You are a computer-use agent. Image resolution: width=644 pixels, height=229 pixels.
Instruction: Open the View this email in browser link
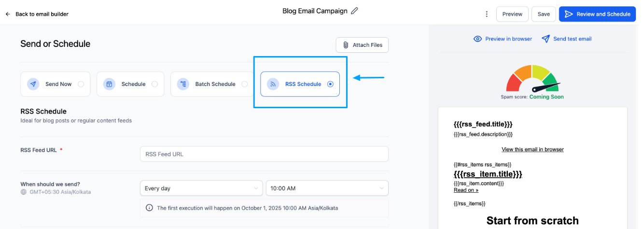click(x=532, y=149)
